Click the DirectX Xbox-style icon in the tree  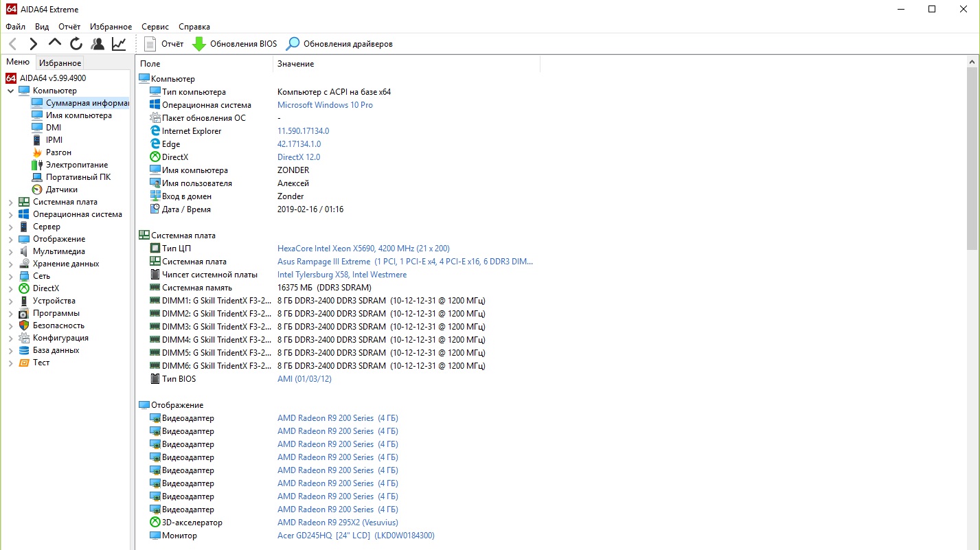[24, 288]
